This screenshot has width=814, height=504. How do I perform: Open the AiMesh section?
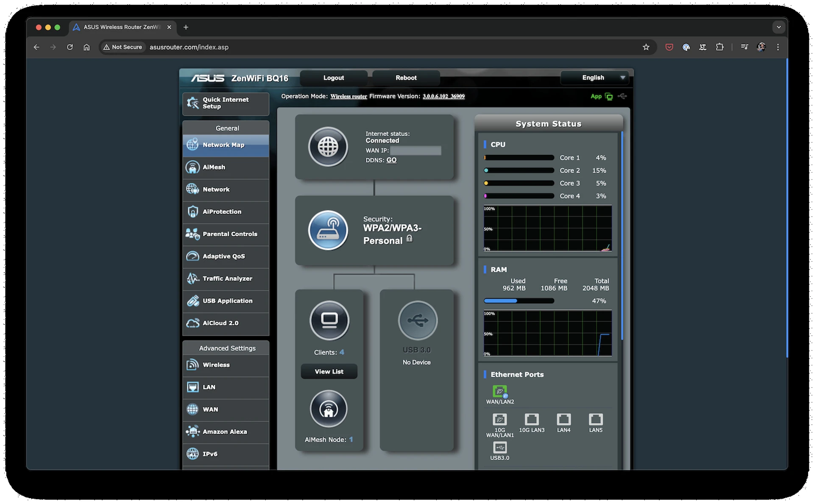tap(226, 167)
